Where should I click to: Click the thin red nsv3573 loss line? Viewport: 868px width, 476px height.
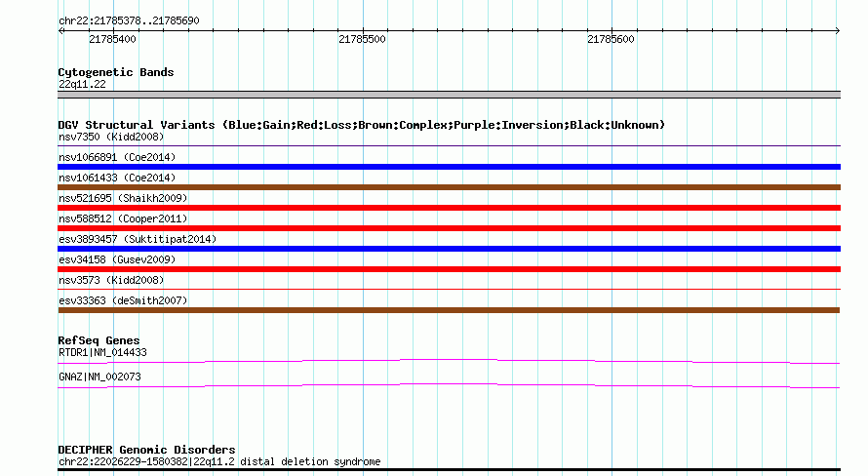[x=449, y=289]
